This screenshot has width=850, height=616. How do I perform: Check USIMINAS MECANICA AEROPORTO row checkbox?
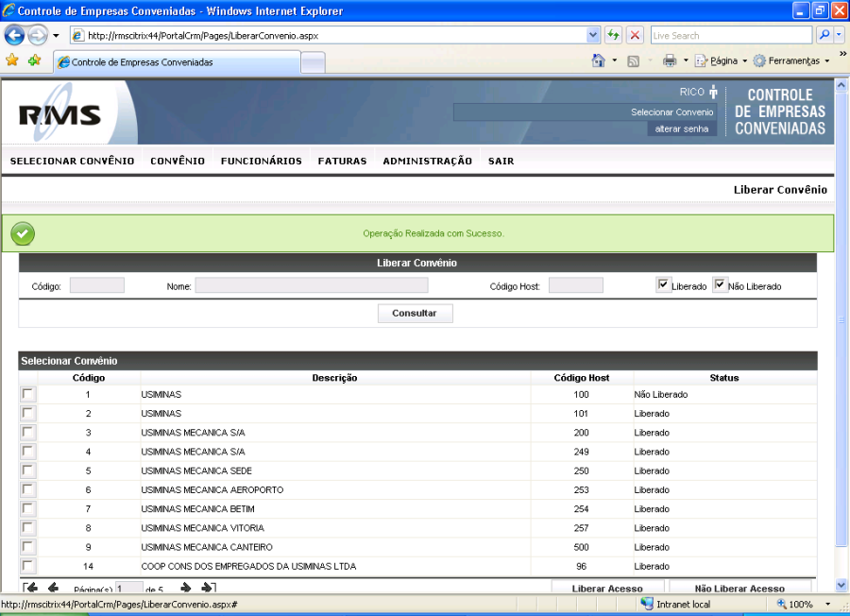click(27, 489)
